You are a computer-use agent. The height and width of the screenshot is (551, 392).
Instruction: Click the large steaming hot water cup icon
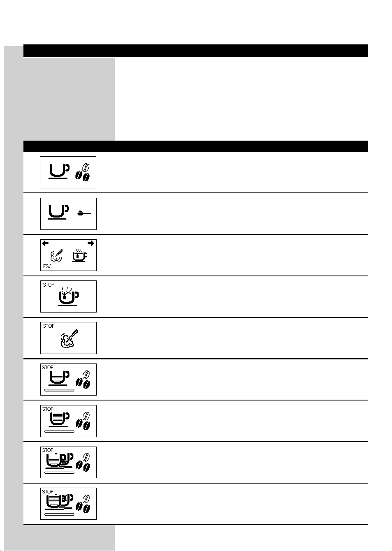68,296
